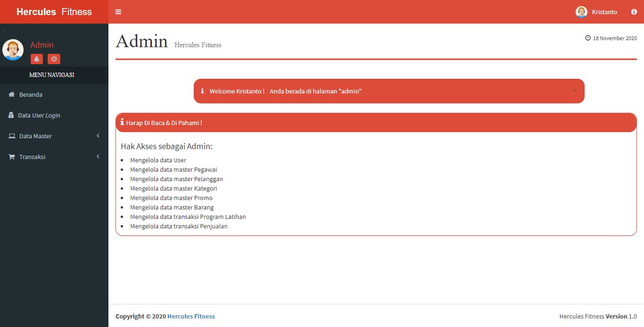This screenshot has width=644, height=327.
Task: Select the Beranda home icon
Action: (x=12, y=94)
